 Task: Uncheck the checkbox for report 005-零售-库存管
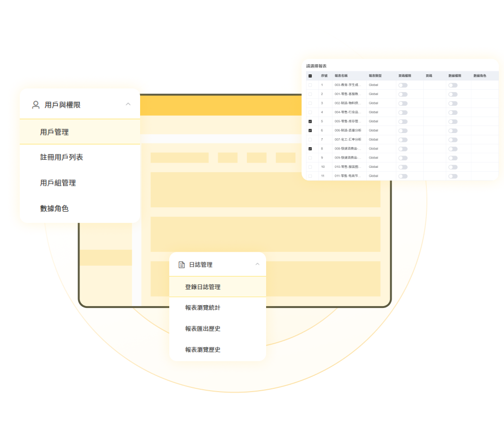click(311, 121)
